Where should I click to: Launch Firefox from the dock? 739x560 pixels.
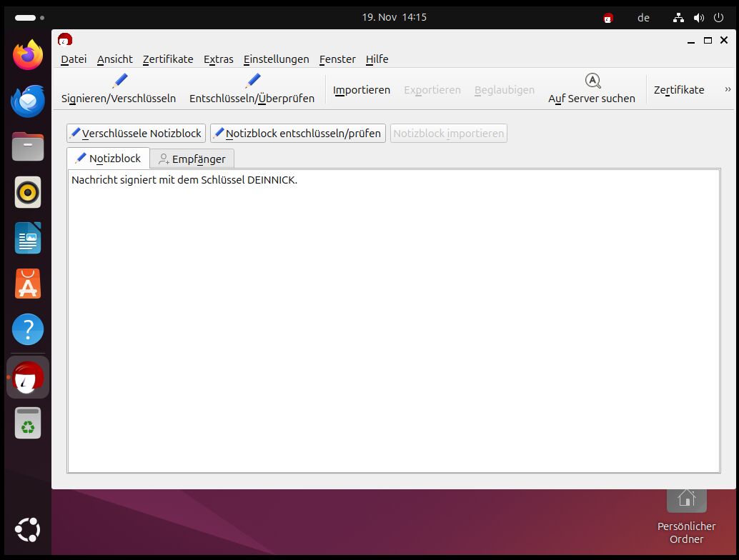click(28, 55)
